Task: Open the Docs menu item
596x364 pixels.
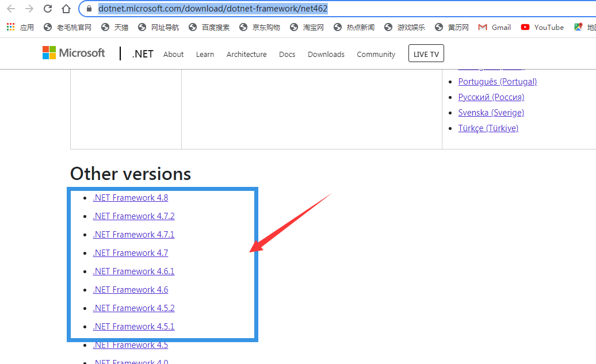Action: point(287,54)
